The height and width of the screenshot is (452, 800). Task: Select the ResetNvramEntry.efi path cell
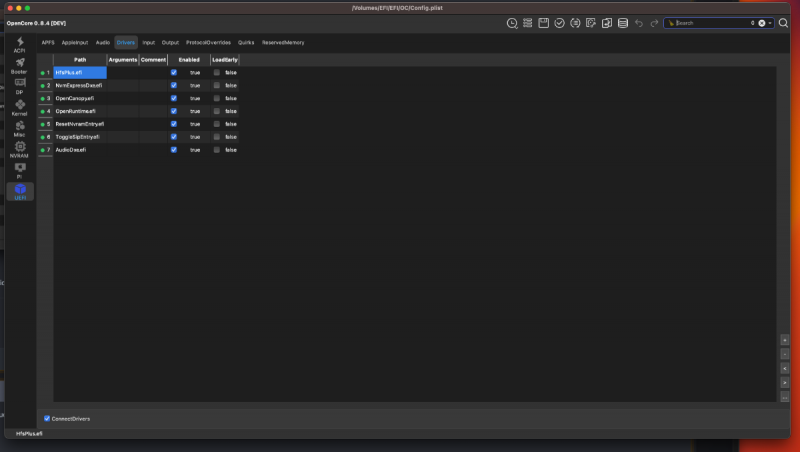(80, 124)
